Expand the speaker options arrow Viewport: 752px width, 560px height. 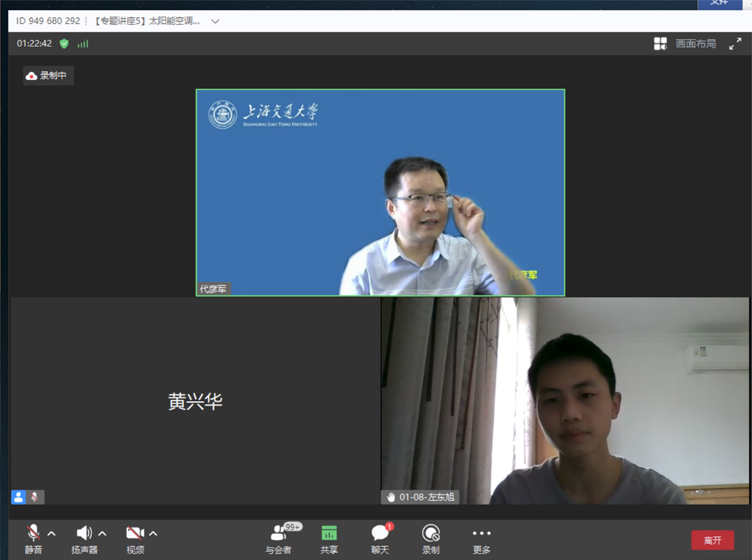(102, 534)
